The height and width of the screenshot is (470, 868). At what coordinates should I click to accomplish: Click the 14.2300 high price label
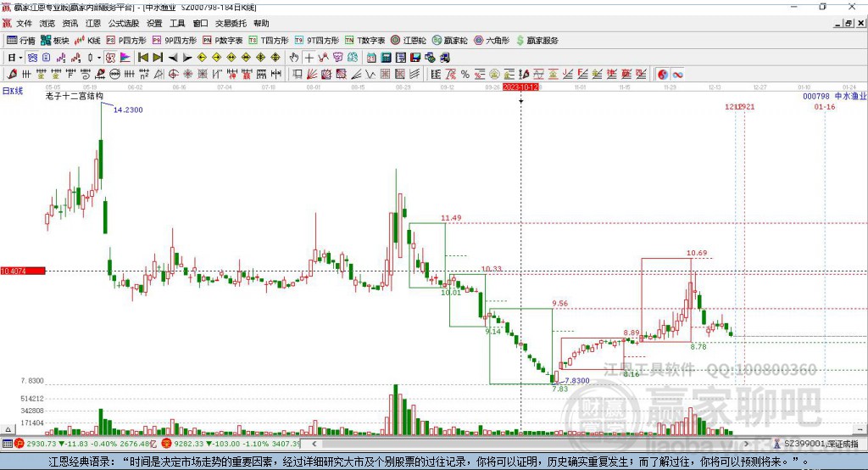(x=128, y=109)
